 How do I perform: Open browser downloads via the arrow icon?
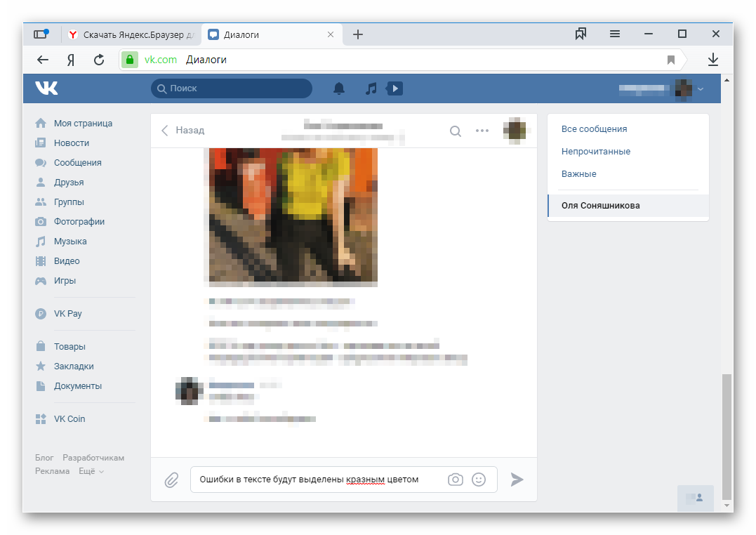712,60
